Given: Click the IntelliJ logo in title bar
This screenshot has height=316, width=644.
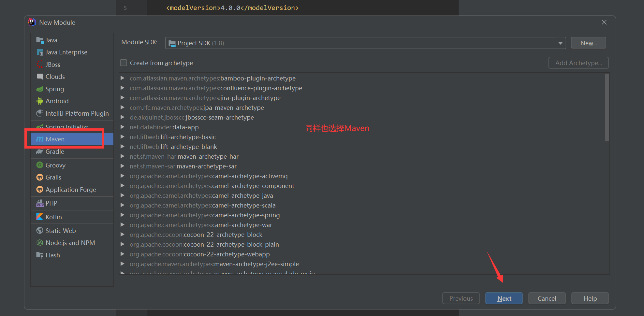Looking at the screenshot, I should 32,22.
